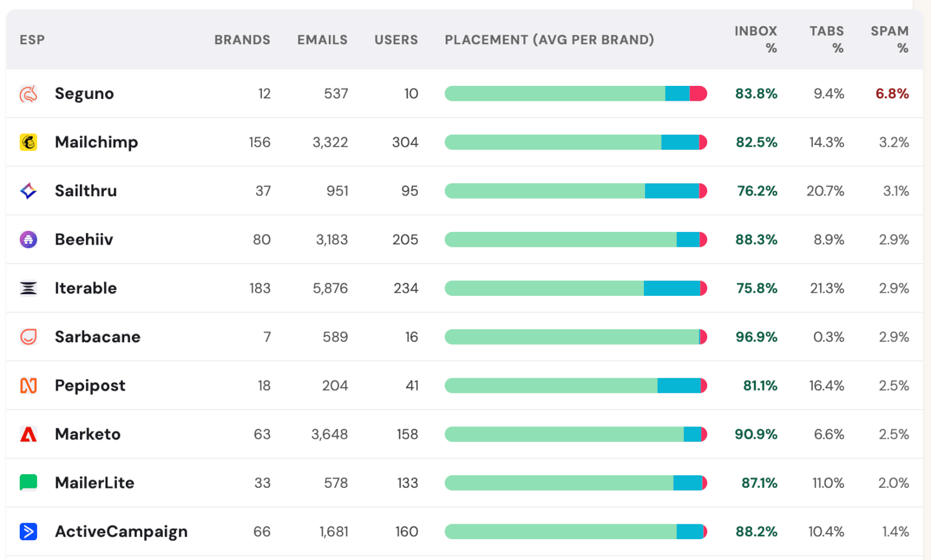Image resolution: width=931 pixels, height=560 pixels.
Task: Click ActiveCampaign's 1.4% spam value
Action: pos(895,531)
